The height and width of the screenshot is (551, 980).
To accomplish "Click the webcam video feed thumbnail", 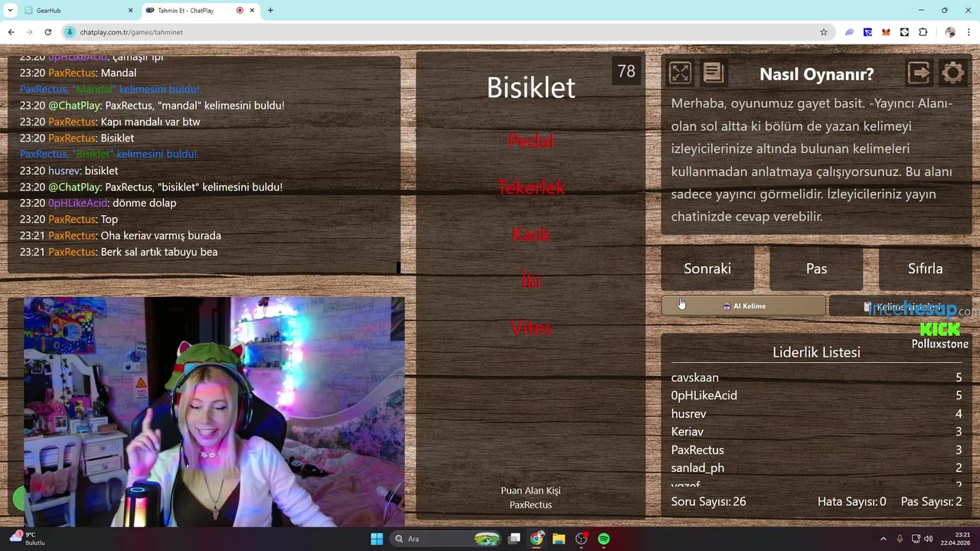I will 214,412.
